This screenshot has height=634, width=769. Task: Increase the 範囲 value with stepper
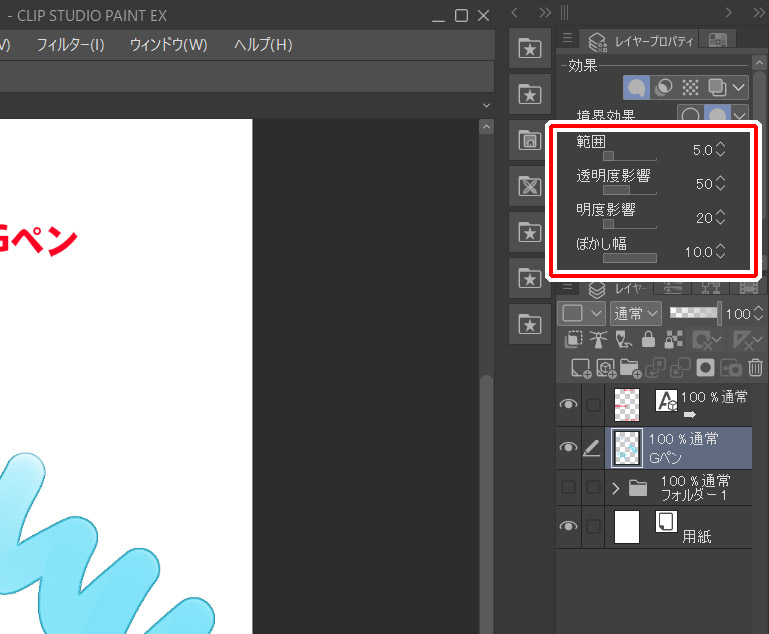(x=720, y=145)
